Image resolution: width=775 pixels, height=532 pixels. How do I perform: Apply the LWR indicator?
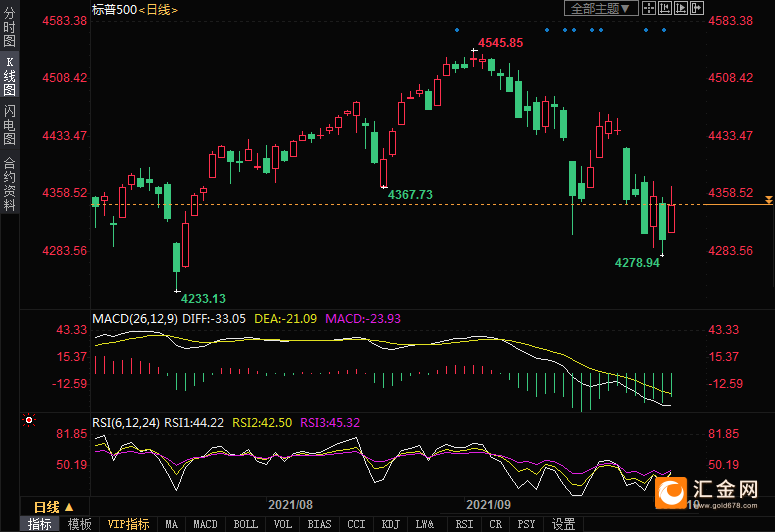point(425,524)
